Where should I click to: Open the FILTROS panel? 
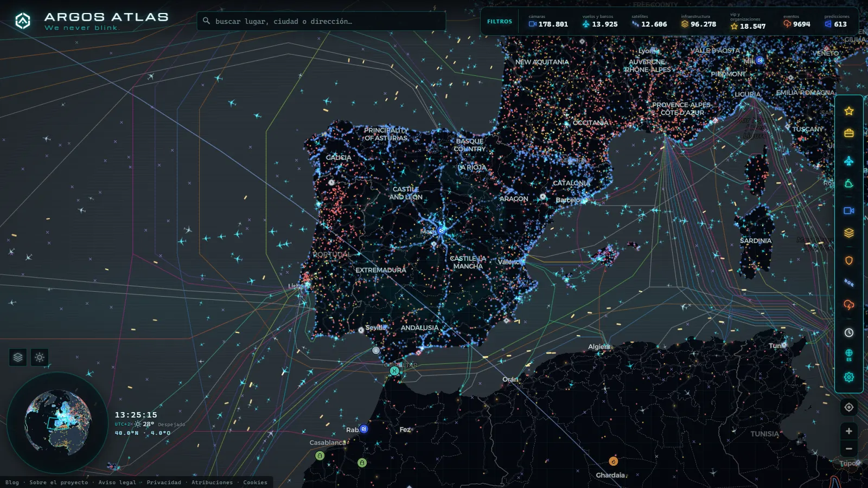click(499, 22)
